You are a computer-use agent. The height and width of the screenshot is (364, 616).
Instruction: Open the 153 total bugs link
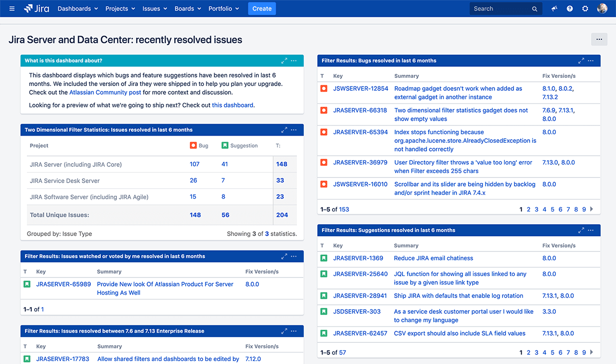(344, 209)
